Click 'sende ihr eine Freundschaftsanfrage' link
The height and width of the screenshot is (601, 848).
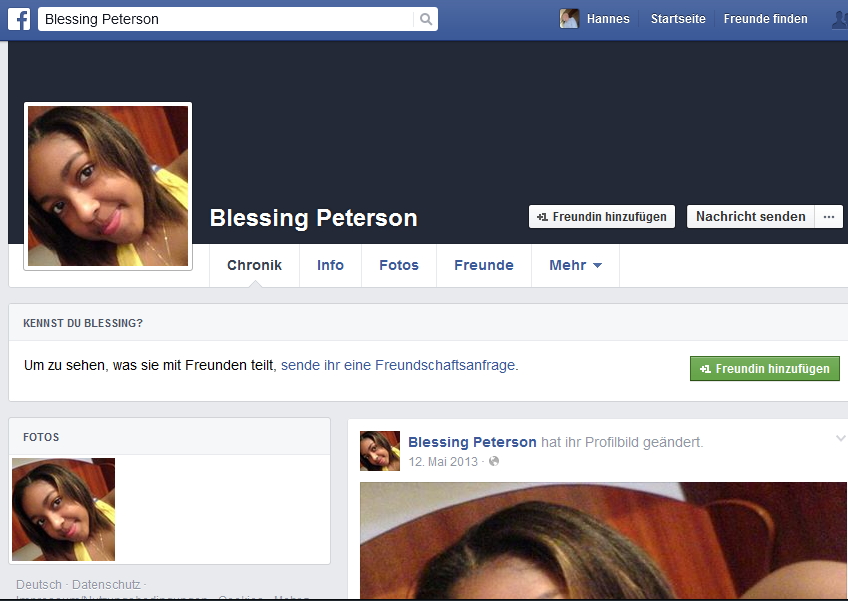tap(398, 365)
